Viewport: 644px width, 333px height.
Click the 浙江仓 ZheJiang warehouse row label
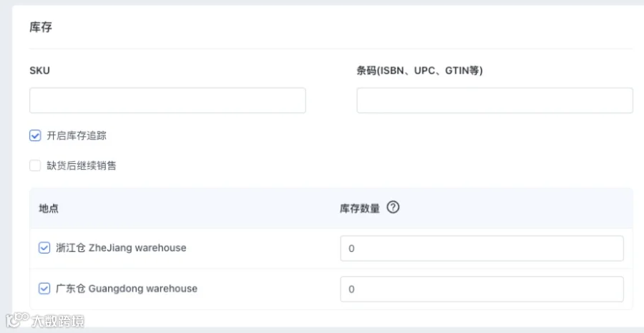click(x=121, y=248)
